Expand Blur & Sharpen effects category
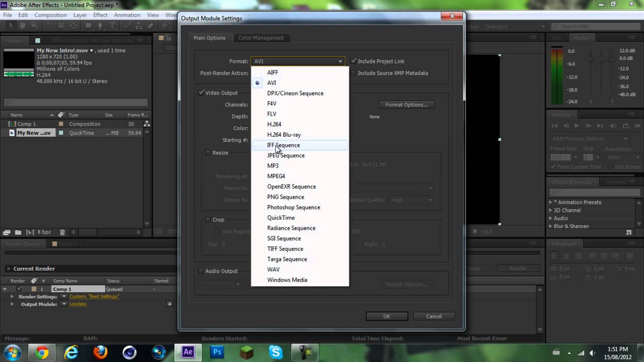 550,226
